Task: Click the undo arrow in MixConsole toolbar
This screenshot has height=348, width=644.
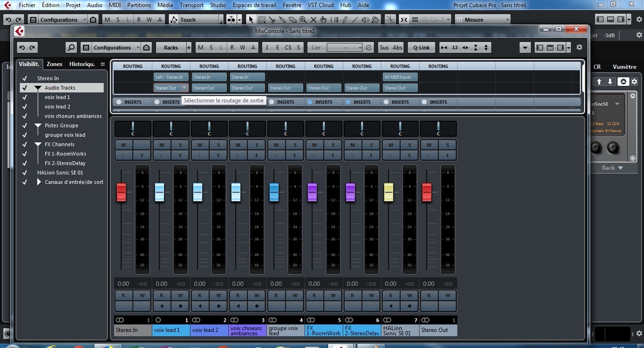Action: (22, 48)
